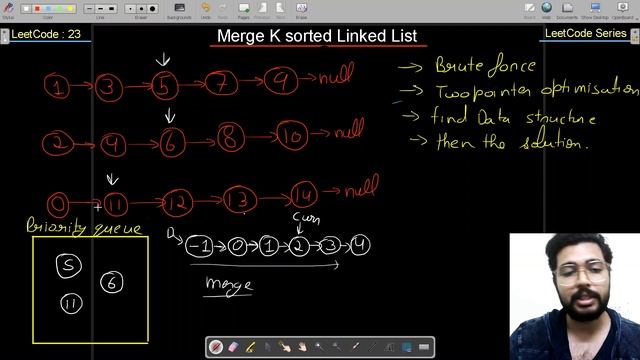Toggle the Stylus palette button
The width and height of the screenshot is (640, 360).
tap(8, 9)
